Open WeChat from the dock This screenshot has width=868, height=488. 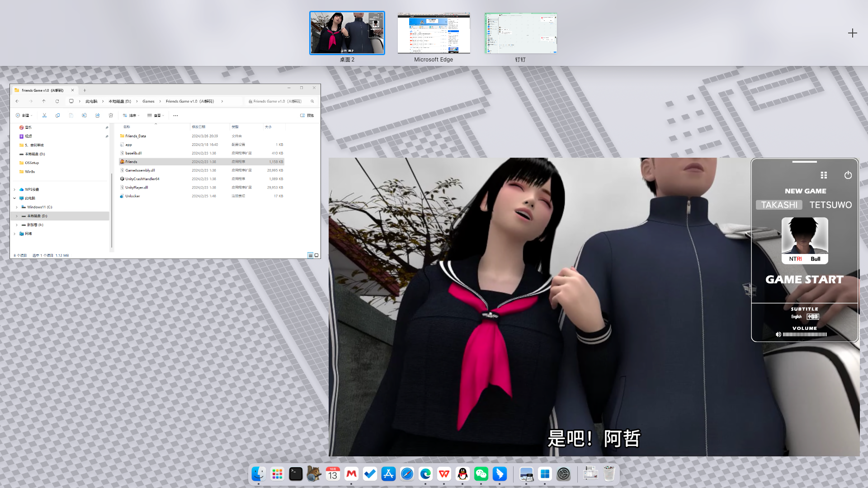pyautogui.click(x=481, y=474)
